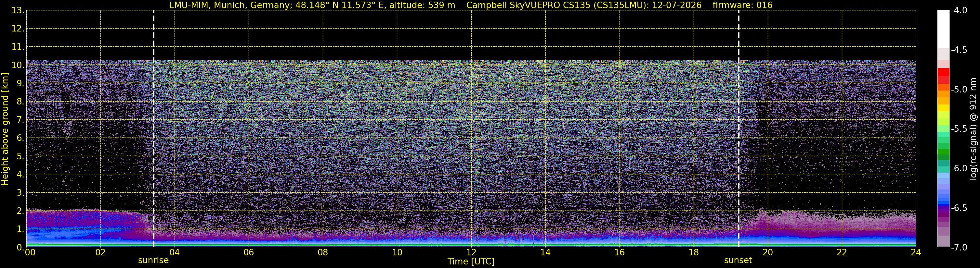Click the time axis tick label 06

coord(249,252)
